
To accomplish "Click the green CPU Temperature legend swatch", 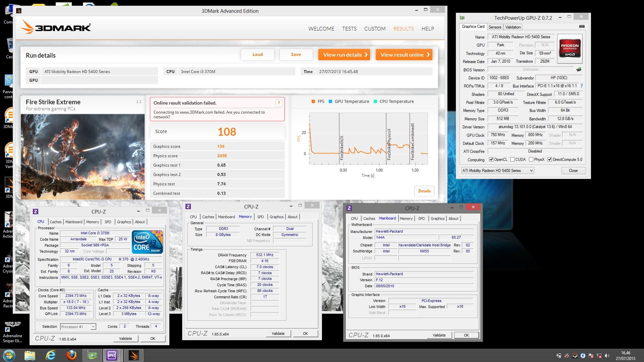I will point(375,102).
